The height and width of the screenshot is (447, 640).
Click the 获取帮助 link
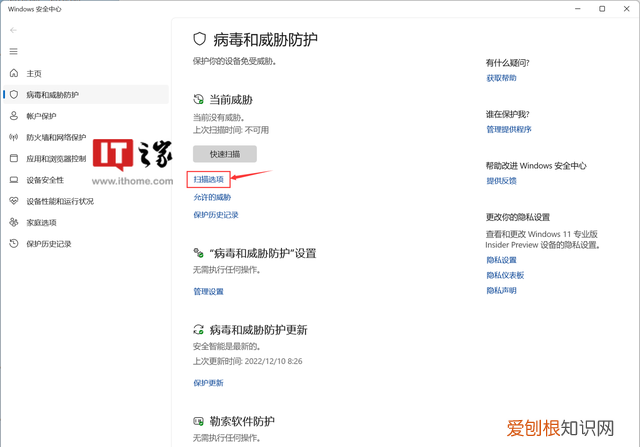pyautogui.click(x=502, y=78)
